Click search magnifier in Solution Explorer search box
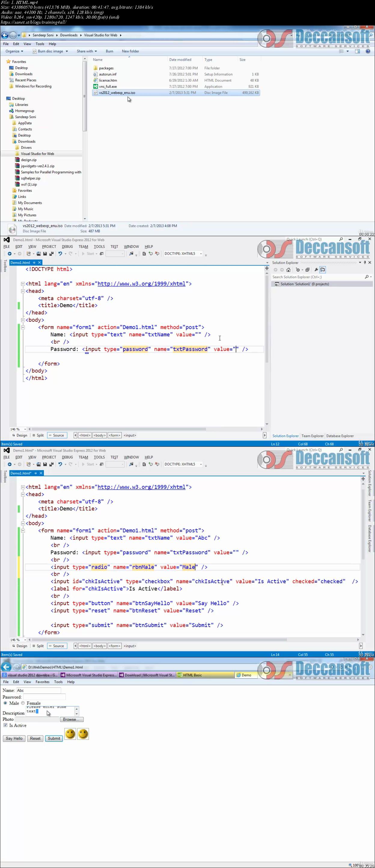Viewport: 375px width, 868px height. point(367,277)
